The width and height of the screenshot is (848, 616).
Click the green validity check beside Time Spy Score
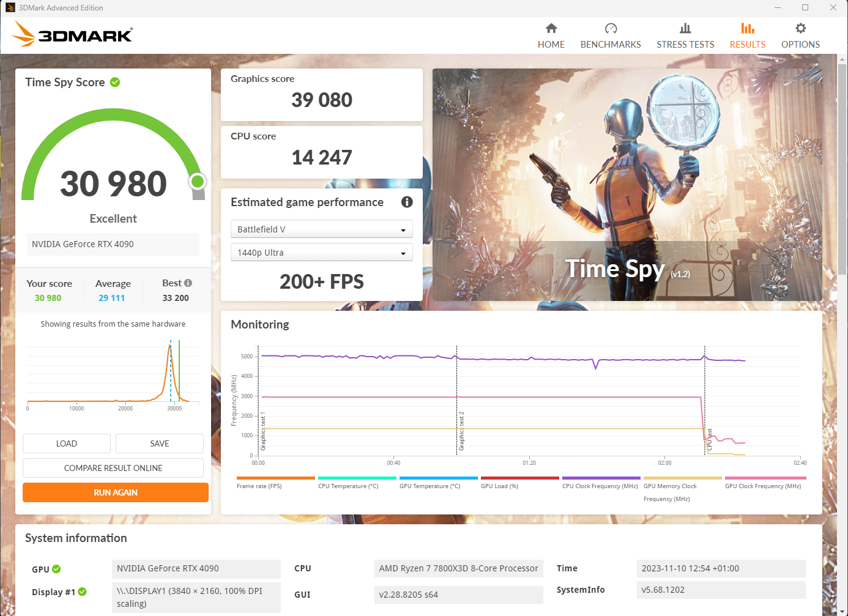click(x=115, y=82)
